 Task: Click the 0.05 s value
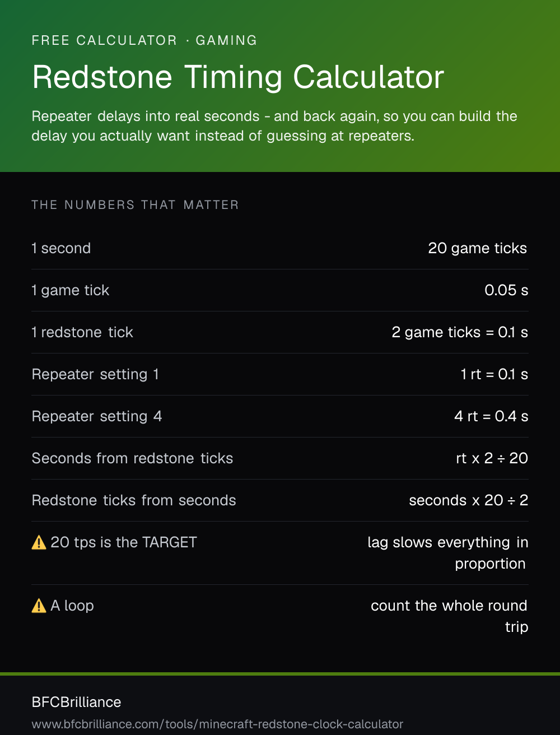pyautogui.click(x=506, y=290)
